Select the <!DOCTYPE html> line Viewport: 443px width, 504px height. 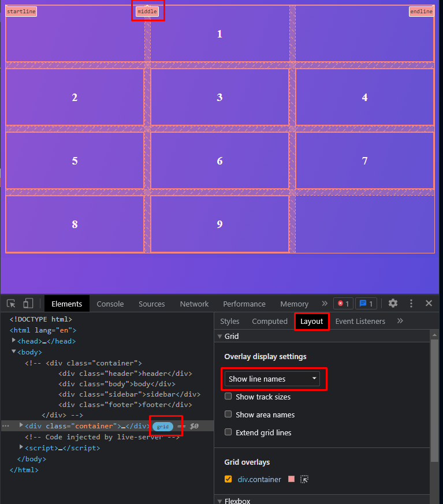pyautogui.click(x=41, y=319)
